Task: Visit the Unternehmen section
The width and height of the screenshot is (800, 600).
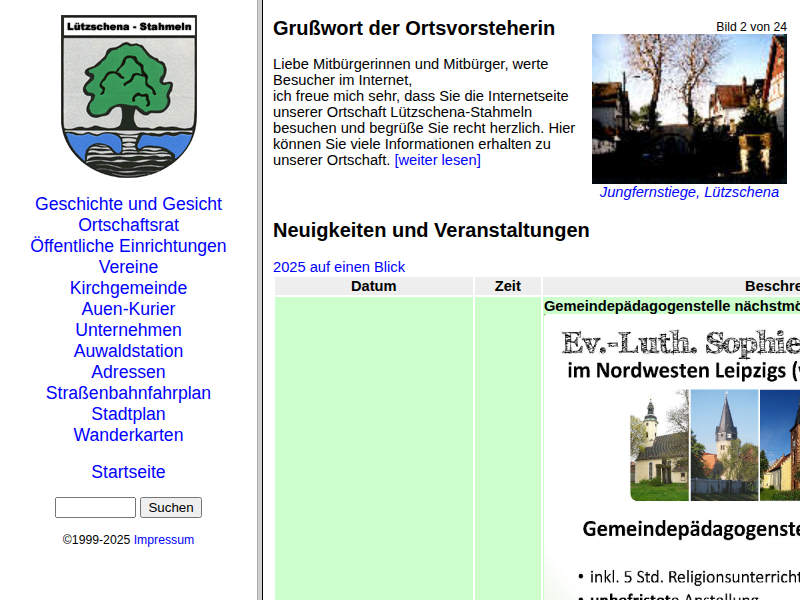Action: pos(128,330)
